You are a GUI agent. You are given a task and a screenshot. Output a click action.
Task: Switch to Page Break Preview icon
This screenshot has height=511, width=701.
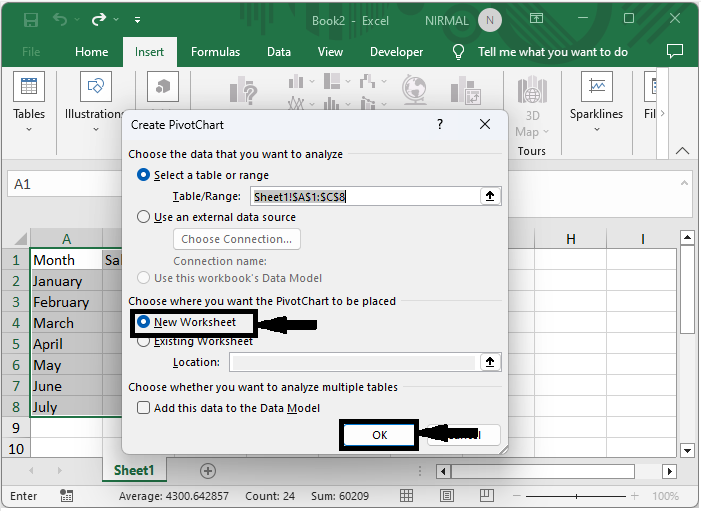[486, 495]
